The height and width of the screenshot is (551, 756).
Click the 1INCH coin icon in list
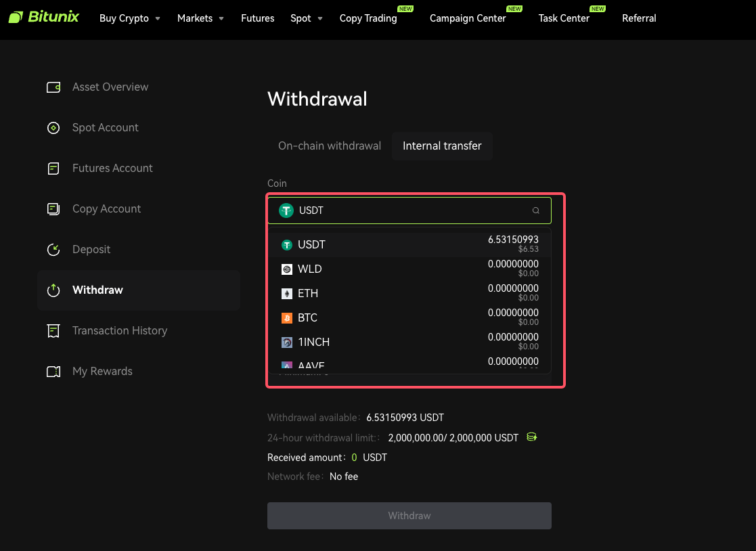[x=287, y=343]
